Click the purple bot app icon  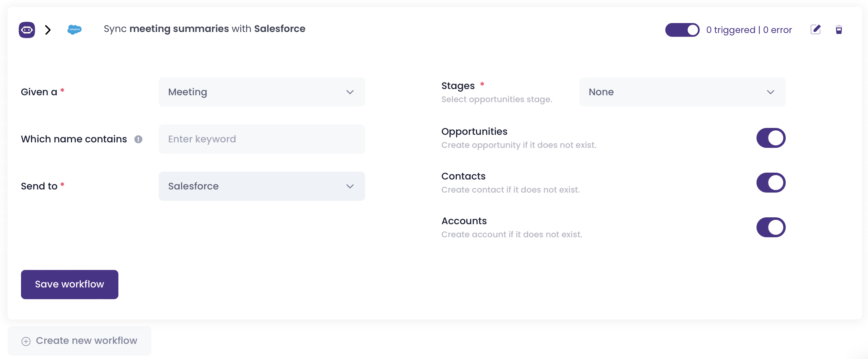pos(27,30)
